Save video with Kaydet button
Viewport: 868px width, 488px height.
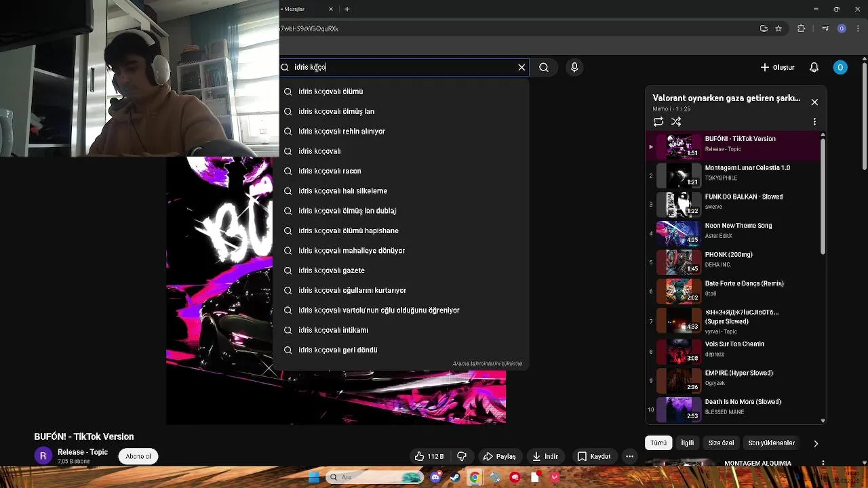pos(594,457)
